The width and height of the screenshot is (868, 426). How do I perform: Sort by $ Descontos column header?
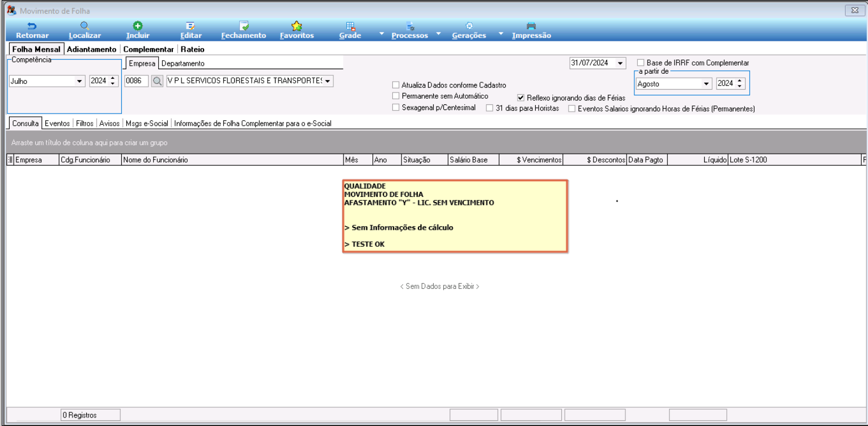pyautogui.click(x=595, y=160)
